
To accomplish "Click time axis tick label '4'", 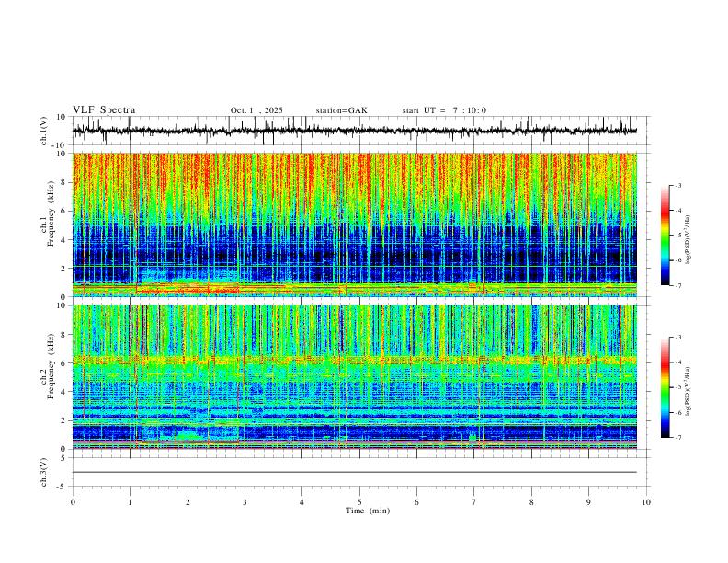I will 302,502.
